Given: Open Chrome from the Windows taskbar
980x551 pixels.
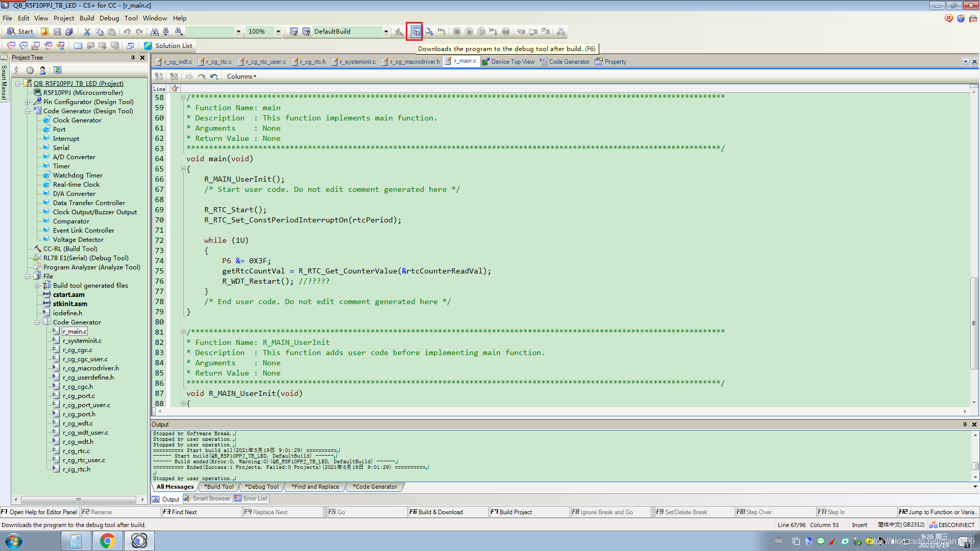Looking at the screenshot, I should 107,541.
